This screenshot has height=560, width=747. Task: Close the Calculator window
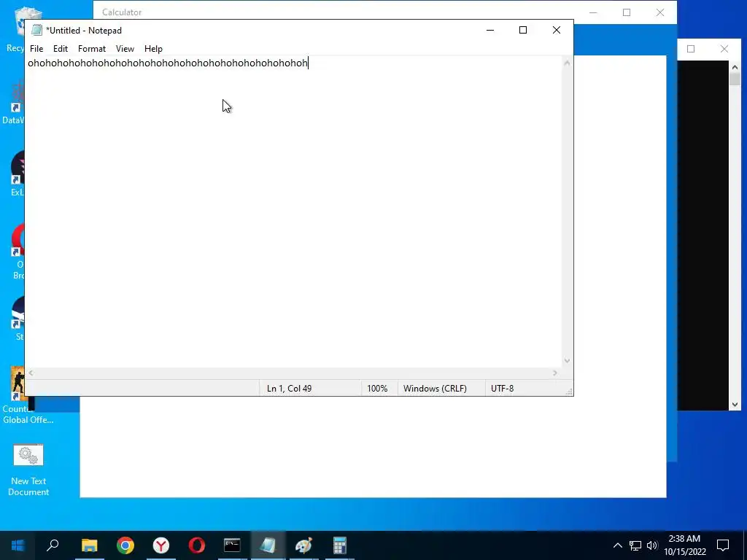coord(660,12)
